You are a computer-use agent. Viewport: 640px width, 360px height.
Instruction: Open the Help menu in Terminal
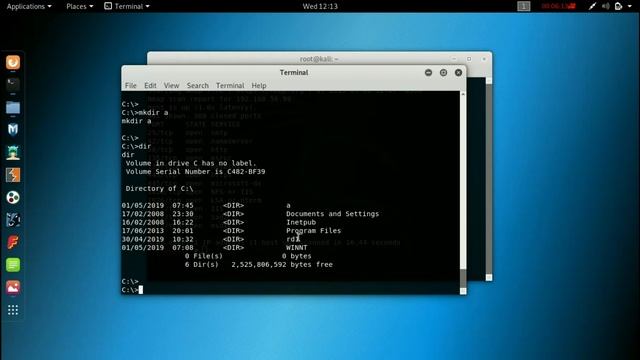[259, 85]
